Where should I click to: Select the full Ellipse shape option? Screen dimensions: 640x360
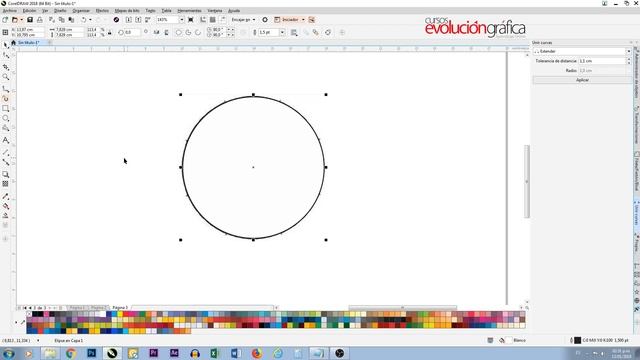[179, 32]
